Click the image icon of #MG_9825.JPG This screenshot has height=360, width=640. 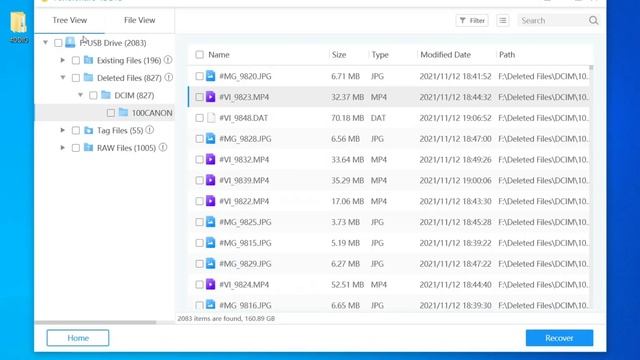(x=211, y=222)
